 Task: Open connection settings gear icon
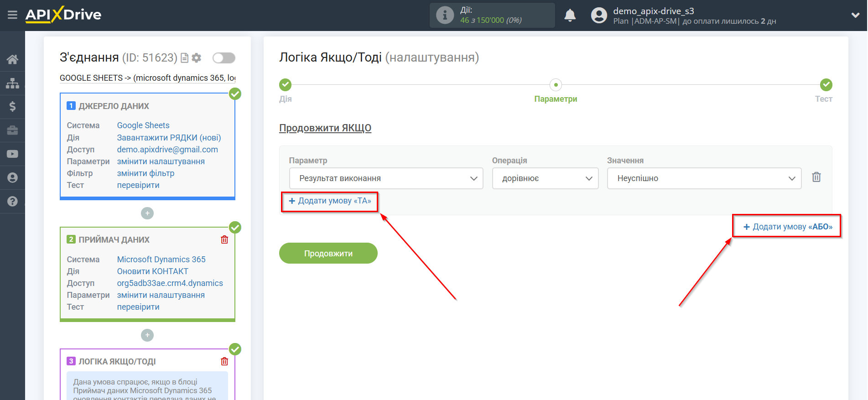coord(197,58)
